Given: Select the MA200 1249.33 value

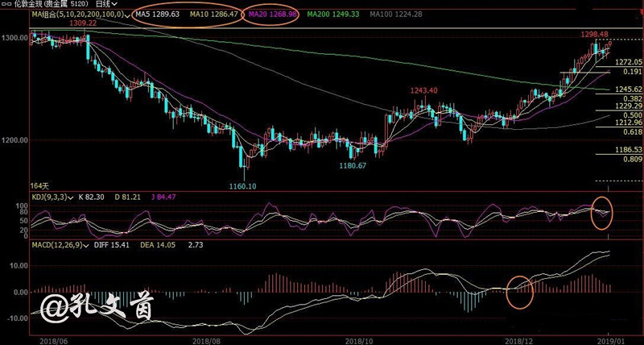Looking at the screenshot, I should pyautogui.click(x=333, y=14).
